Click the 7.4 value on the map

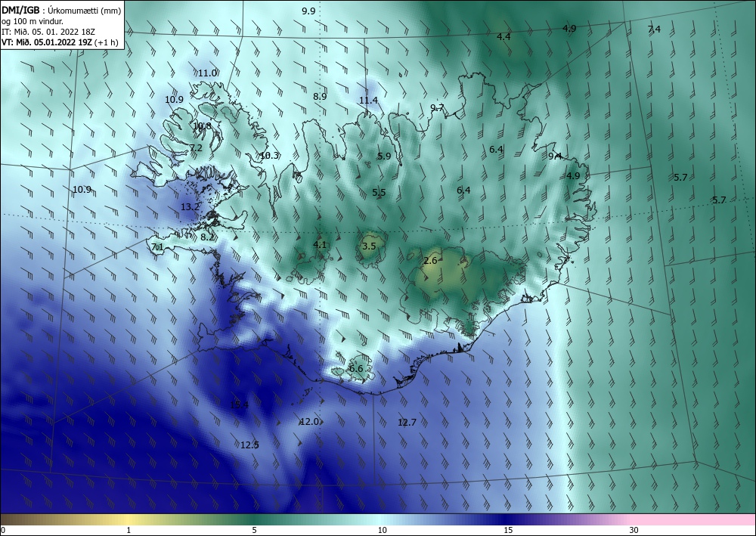(654, 29)
